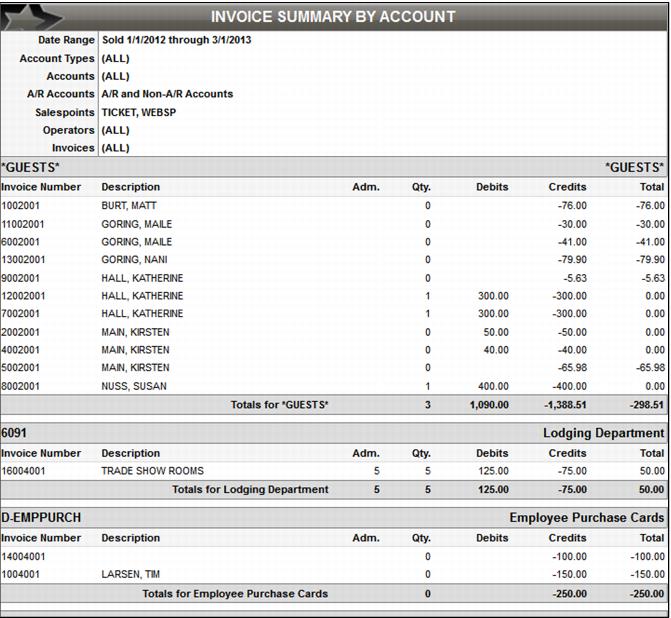Click the *GUESTS* account code heading on the left

(x=30, y=167)
